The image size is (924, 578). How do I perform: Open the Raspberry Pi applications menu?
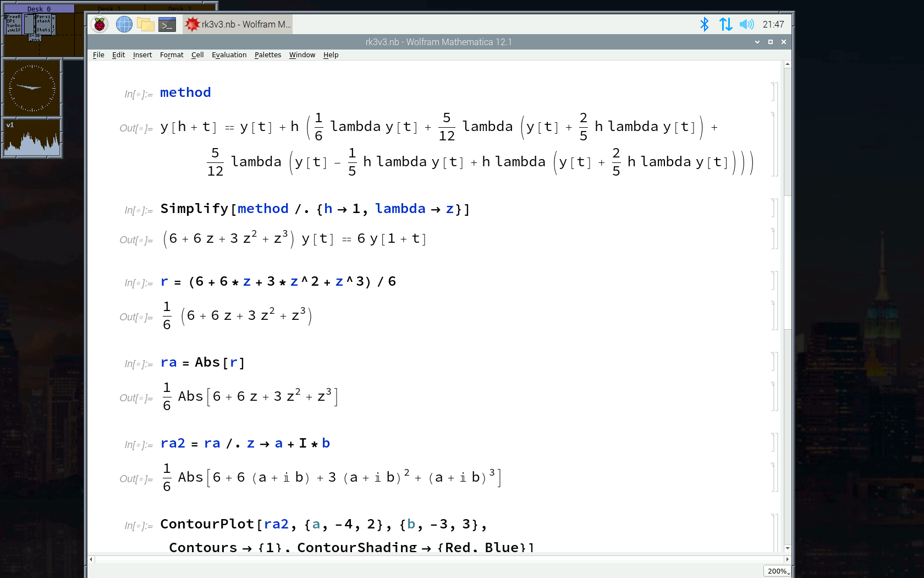point(100,24)
